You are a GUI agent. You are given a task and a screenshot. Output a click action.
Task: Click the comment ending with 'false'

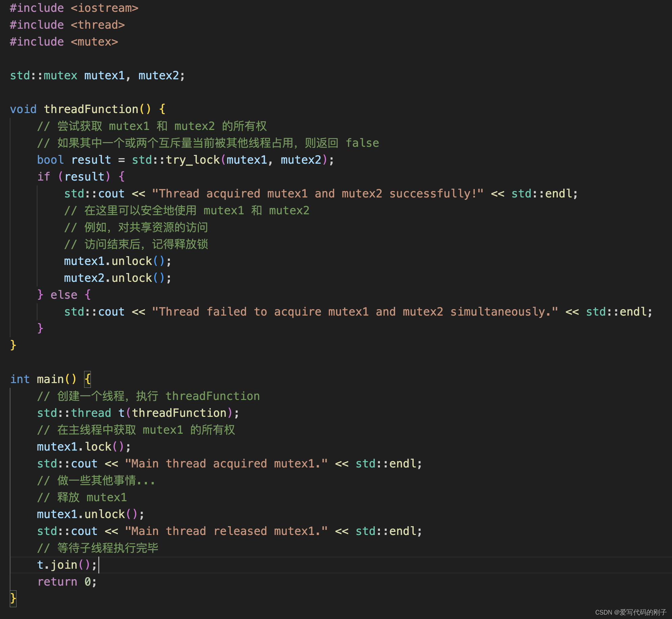tap(208, 143)
